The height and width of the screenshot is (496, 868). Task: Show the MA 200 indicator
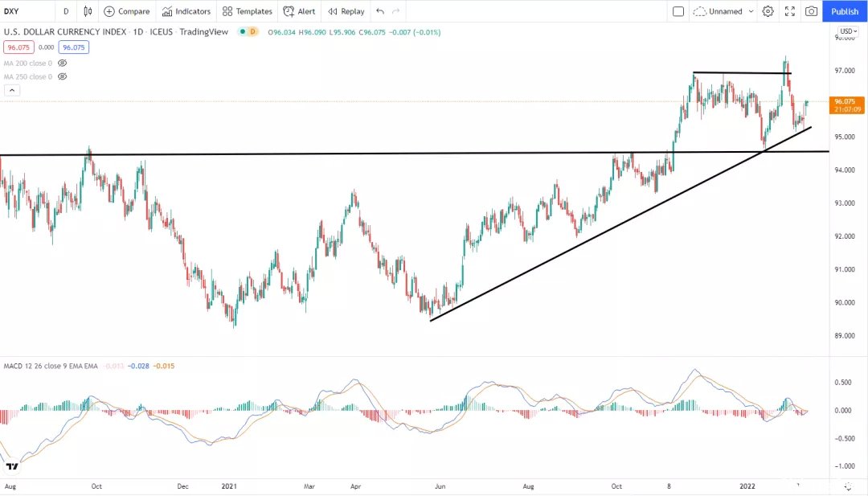63,64
